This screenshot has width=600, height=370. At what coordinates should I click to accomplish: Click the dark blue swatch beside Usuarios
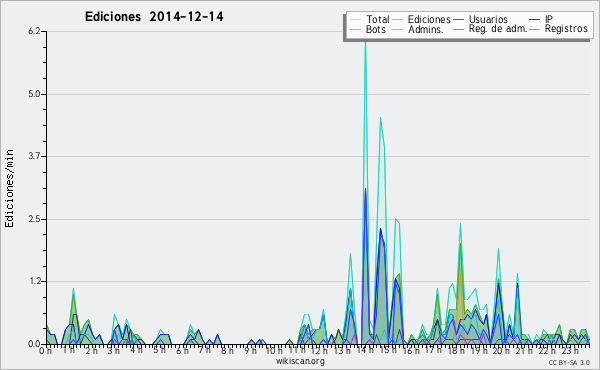[x=458, y=20]
